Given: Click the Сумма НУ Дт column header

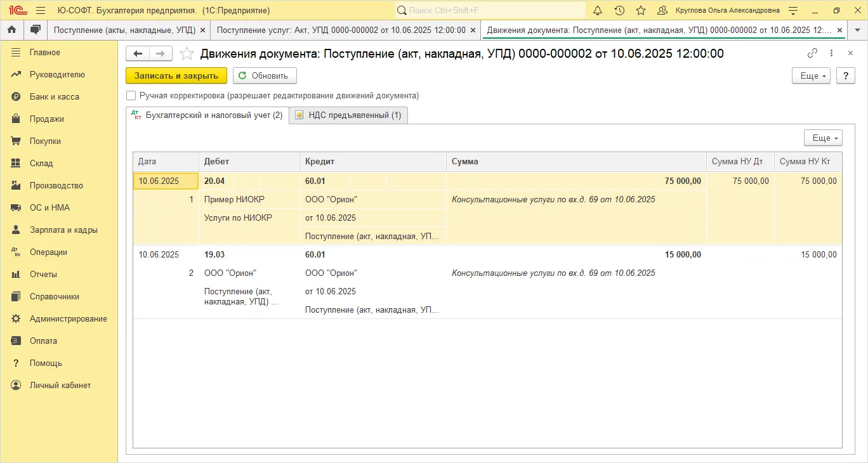Looking at the screenshot, I should tap(740, 162).
